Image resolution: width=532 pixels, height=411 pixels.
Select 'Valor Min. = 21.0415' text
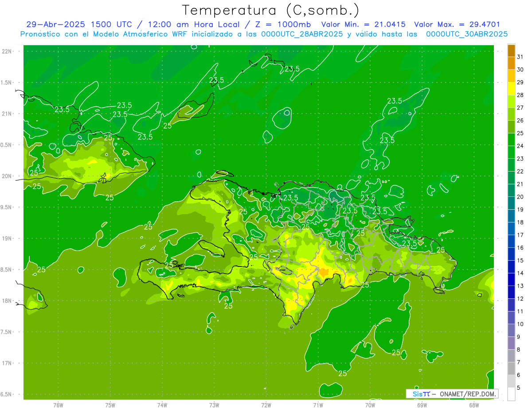click(363, 24)
